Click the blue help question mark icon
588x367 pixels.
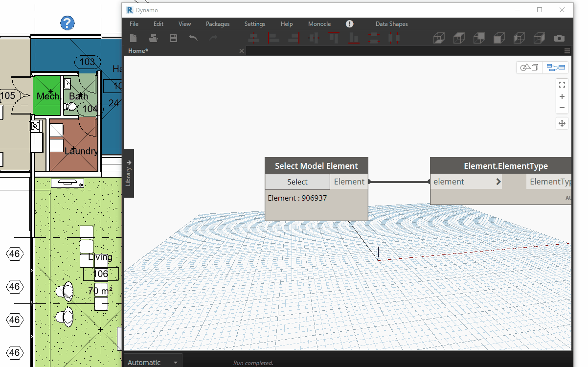(68, 23)
